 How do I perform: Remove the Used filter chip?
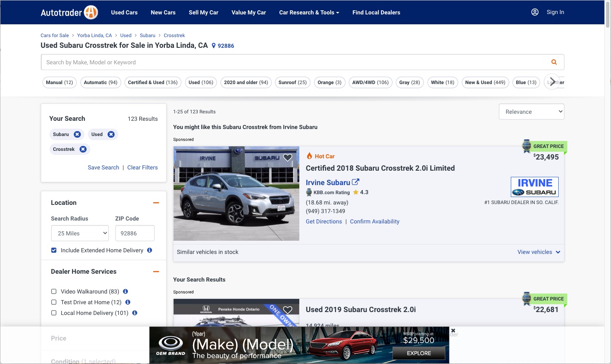tap(111, 134)
